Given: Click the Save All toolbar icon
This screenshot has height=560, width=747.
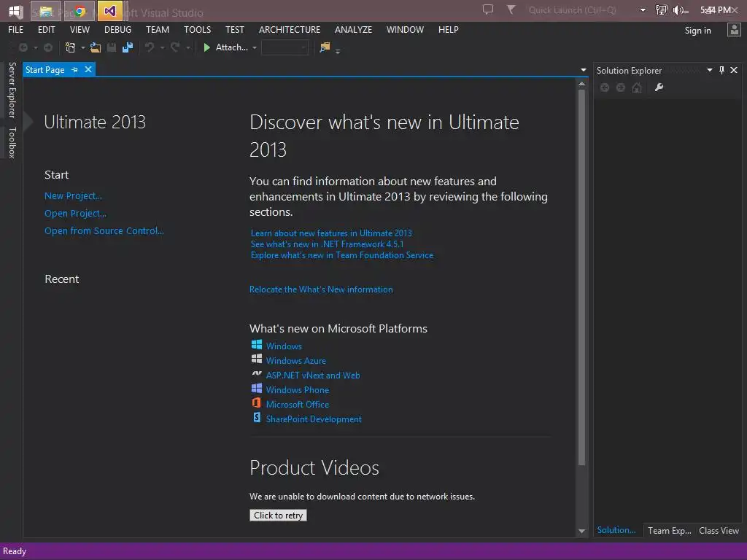Looking at the screenshot, I should pyautogui.click(x=128, y=47).
